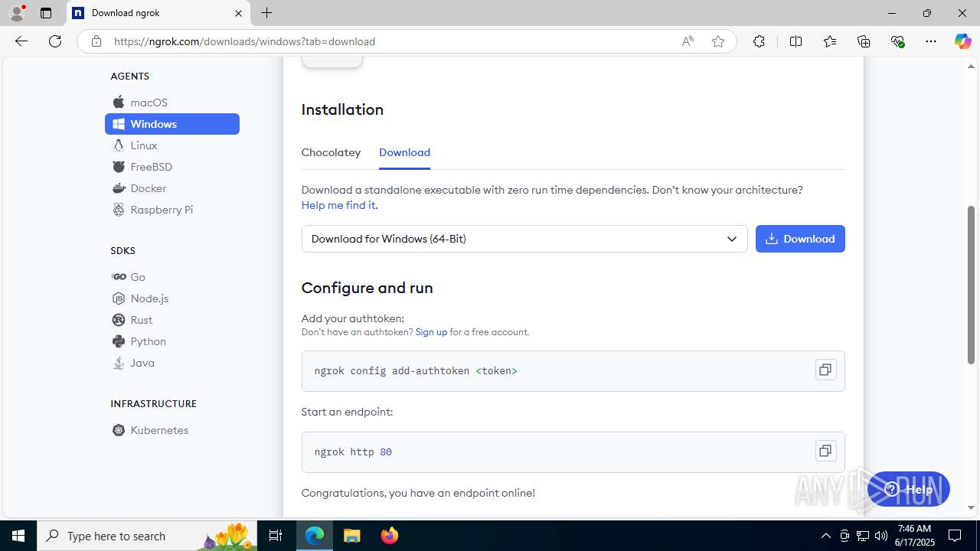This screenshot has height=551, width=980.
Task: Click the address bar URL
Action: pyautogui.click(x=245, y=41)
